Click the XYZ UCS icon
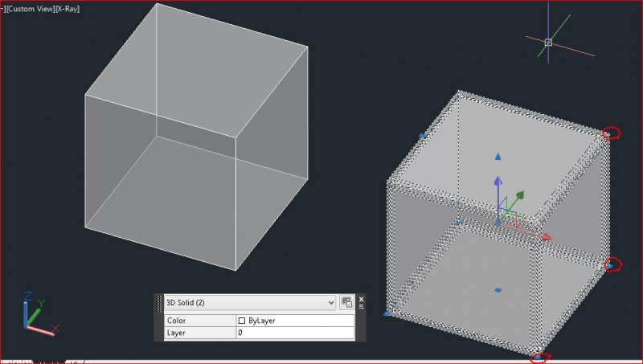The height and width of the screenshot is (364, 643). tap(39, 313)
